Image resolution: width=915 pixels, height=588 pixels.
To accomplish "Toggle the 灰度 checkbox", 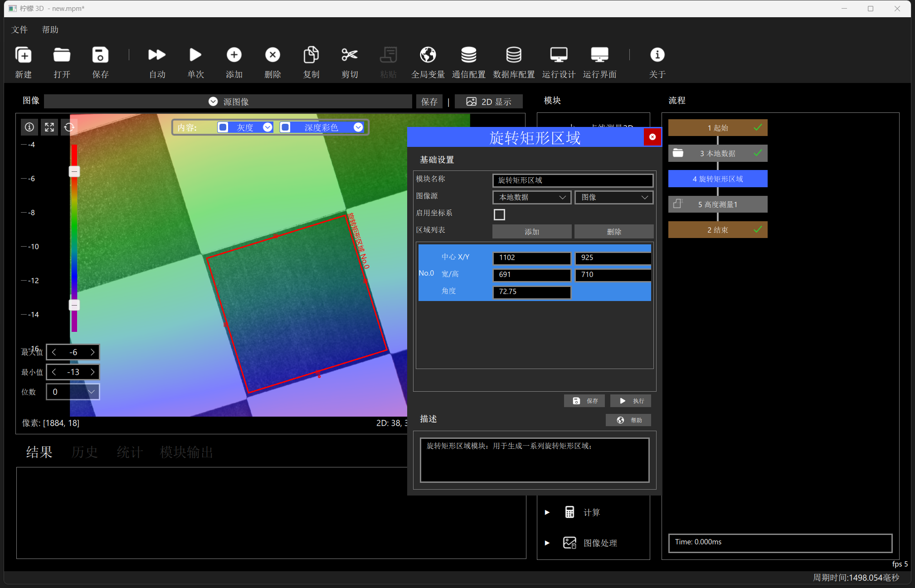I will click(223, 127).
